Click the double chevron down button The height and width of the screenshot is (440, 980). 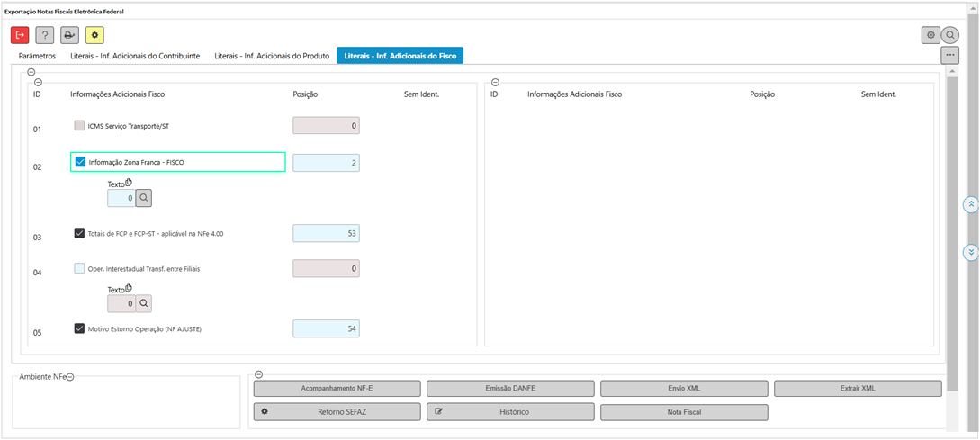971,253
